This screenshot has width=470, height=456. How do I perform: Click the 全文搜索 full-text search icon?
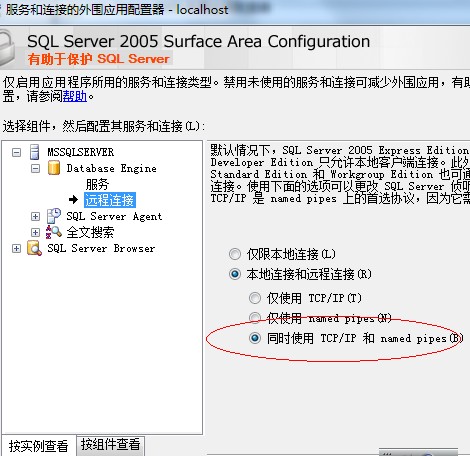(x=53, y=232)
